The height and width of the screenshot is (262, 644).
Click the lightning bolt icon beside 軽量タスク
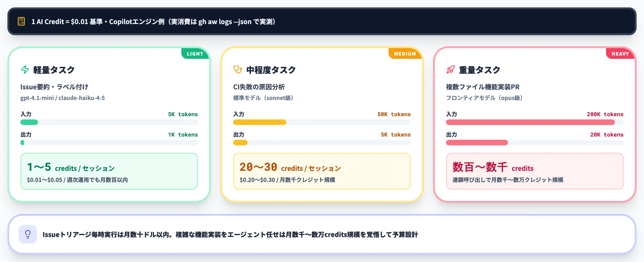(x=25, y=70)
